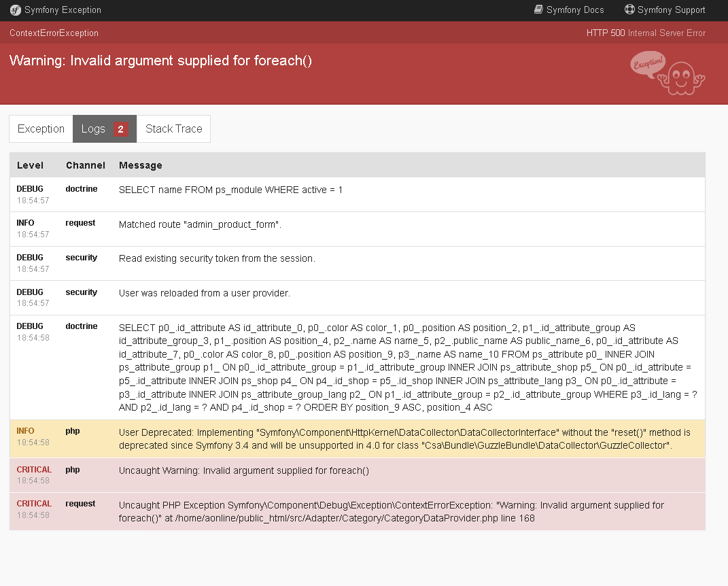Open the Stack Trace tab

[173, 128]
